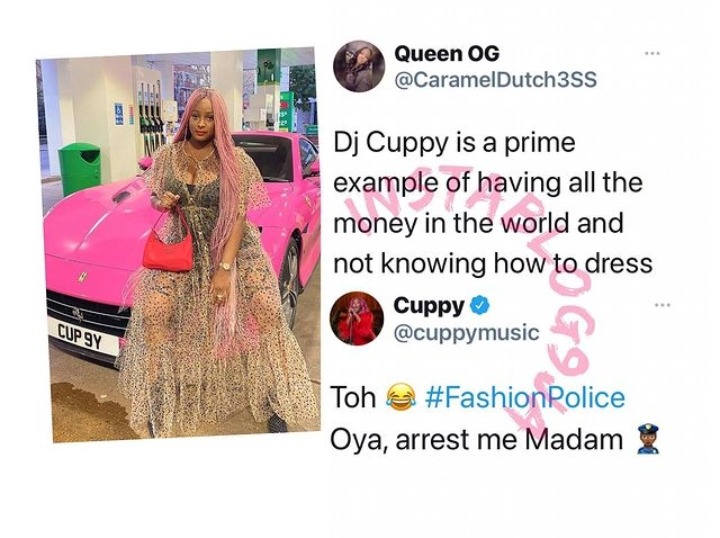This screenshot has width=720, height=538.
Task: Select the 'Oya, arrest me Madam' reply text
Action: (x=476, y=440)
